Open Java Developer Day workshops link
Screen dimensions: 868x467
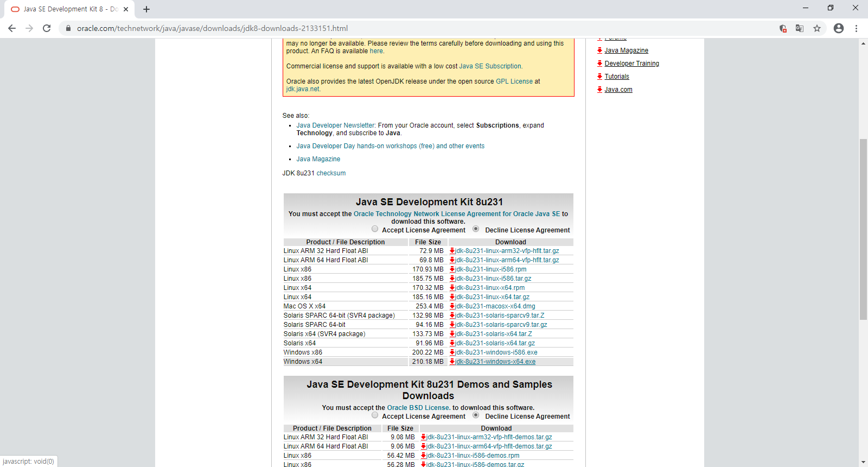pos(391,146)
